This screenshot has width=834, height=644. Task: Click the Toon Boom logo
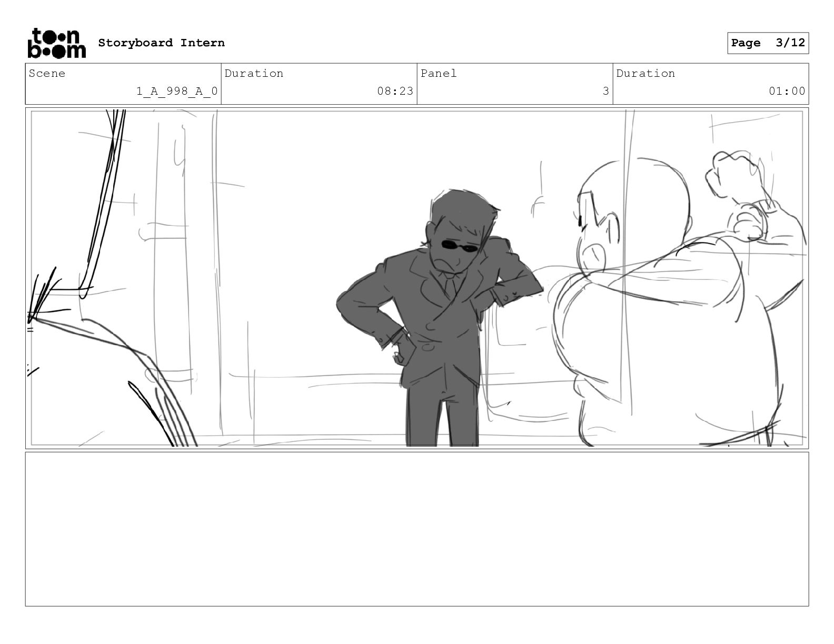[x=56, y=43]
